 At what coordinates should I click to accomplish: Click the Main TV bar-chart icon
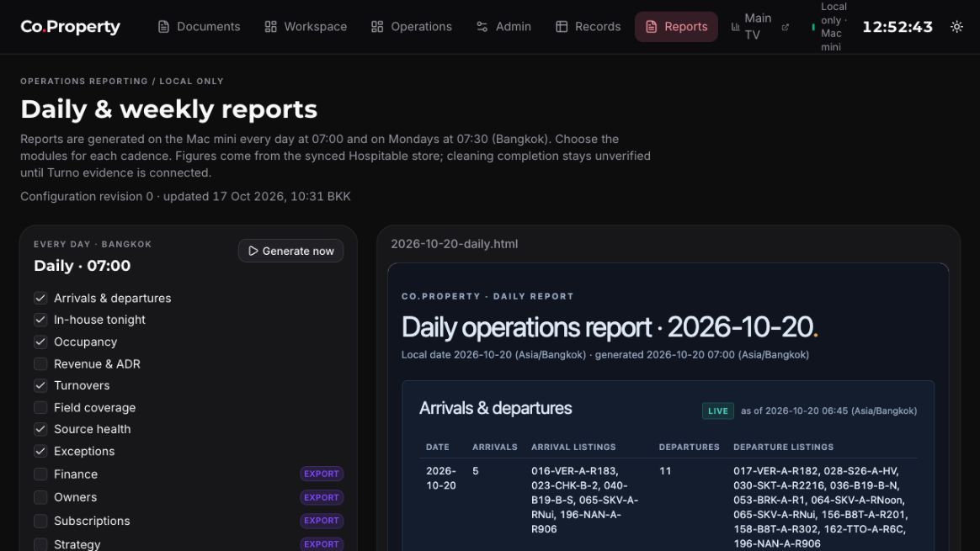(736, 27)
